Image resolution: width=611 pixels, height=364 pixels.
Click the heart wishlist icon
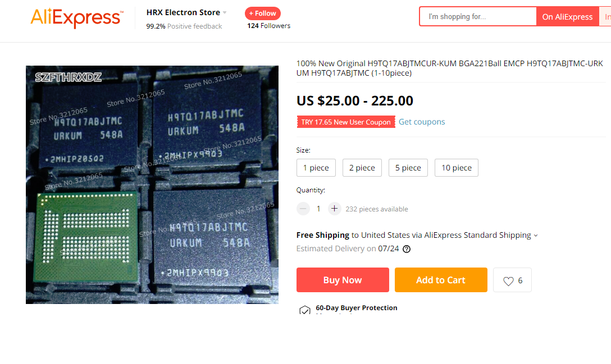click(x=508, y=280)
